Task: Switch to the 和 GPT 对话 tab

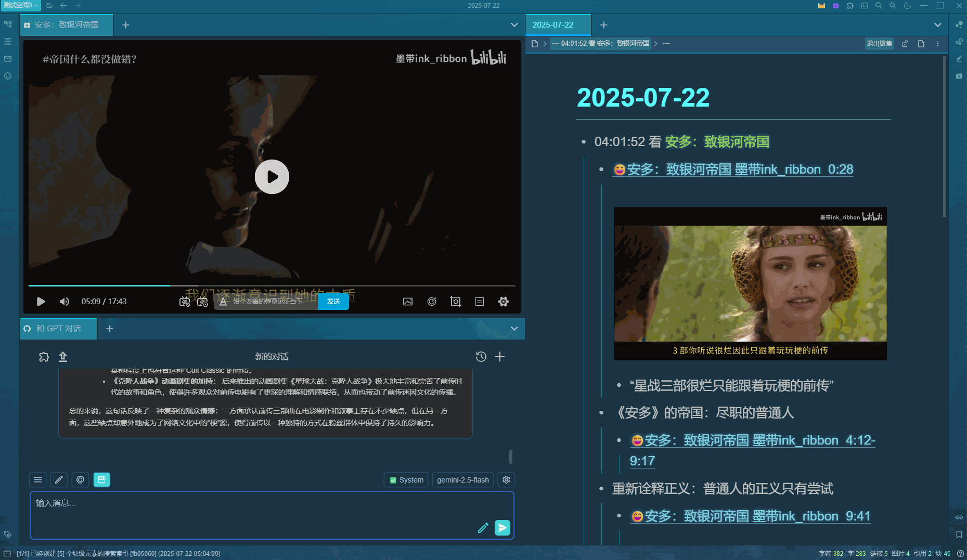Action: (x=58, y=329)
